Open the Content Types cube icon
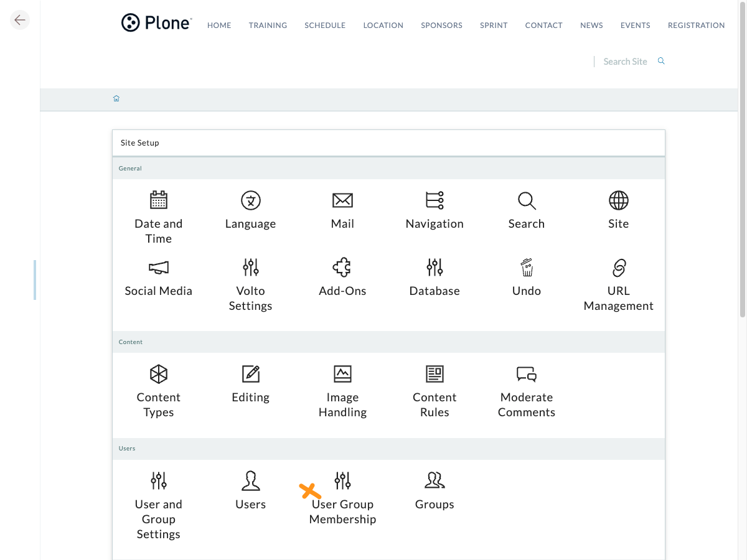This screenshot has width=747, height=560. tap(159, 374)
